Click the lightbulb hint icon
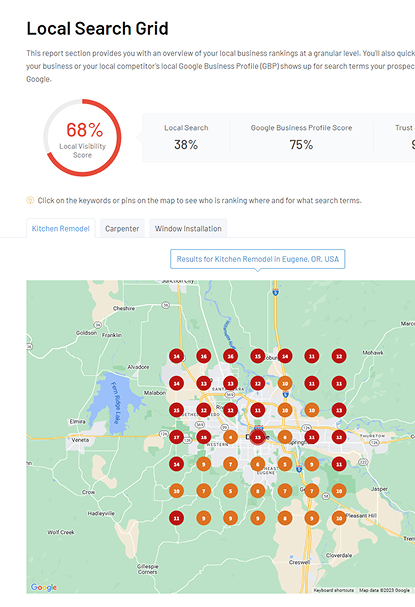 30,200
